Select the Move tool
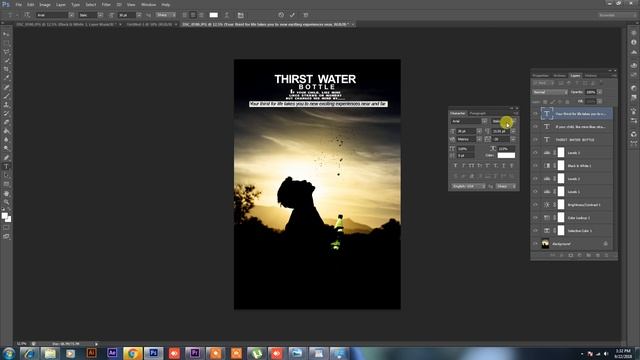640x360 pixels. pos(6,34)
